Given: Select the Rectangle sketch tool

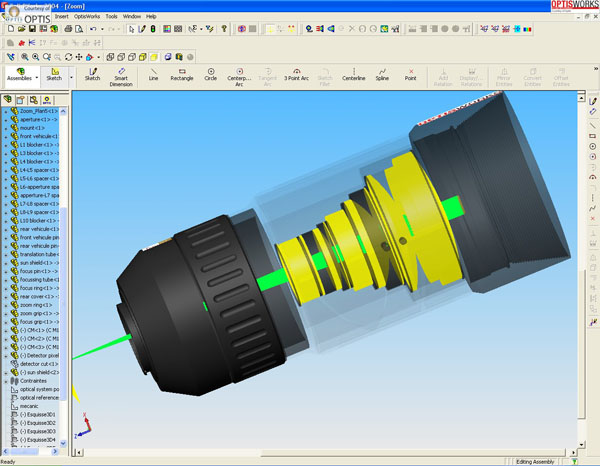Looking at the screenshot, I should [182, 75].
